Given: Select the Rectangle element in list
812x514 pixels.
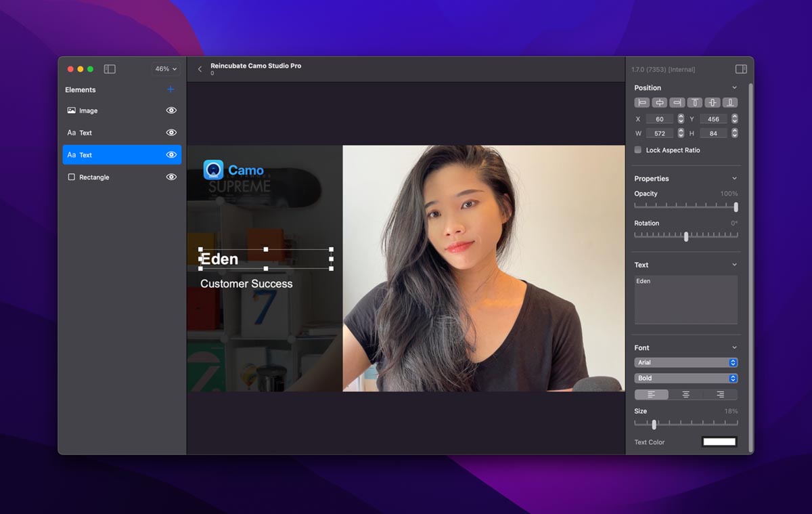Looking at the screenshot, I should (94, 177).
